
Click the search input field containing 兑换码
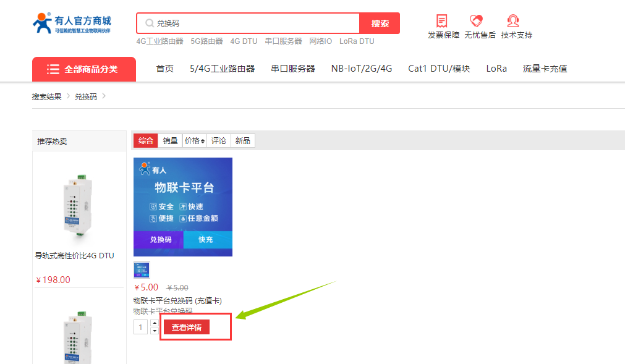[248, 23]
